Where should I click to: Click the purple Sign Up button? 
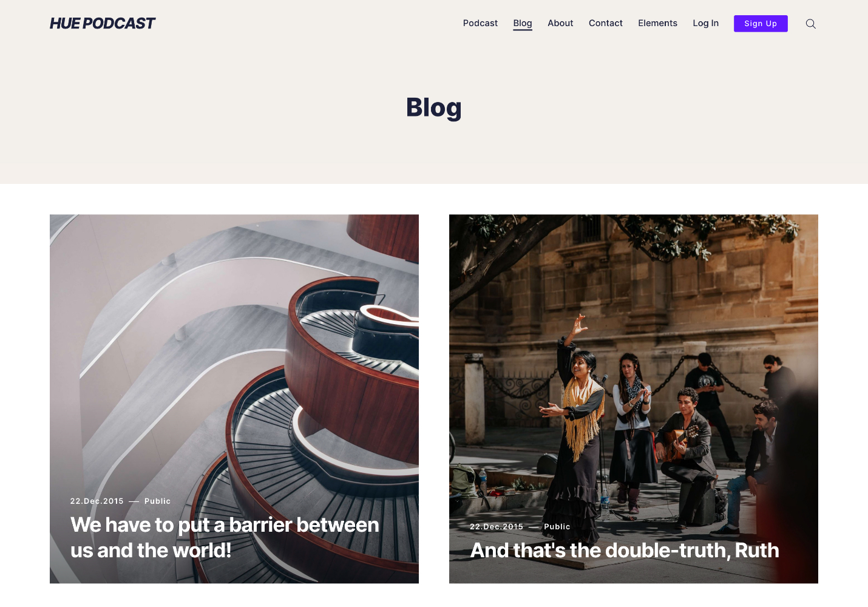[x=761, y=24]
